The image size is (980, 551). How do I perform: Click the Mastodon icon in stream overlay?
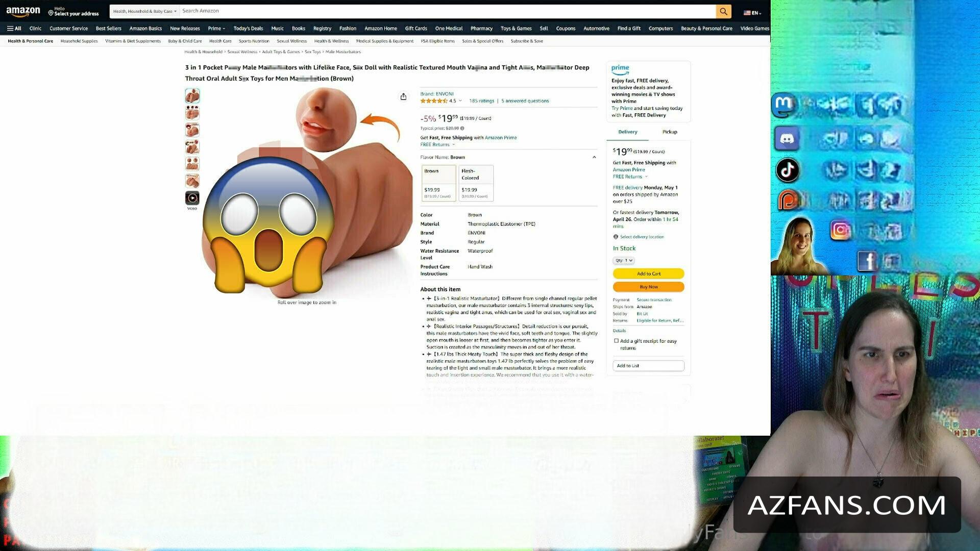(783, 105)
